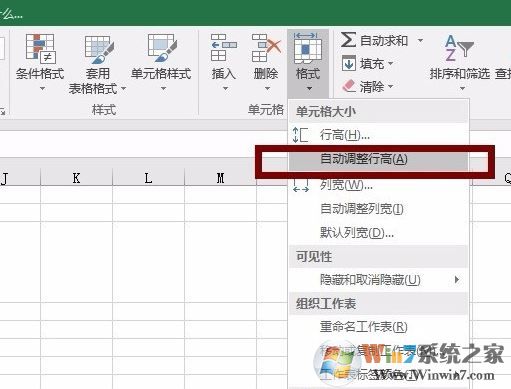Click the 样式 group label
Screen dimensions: 511x389
click(104, 110)
